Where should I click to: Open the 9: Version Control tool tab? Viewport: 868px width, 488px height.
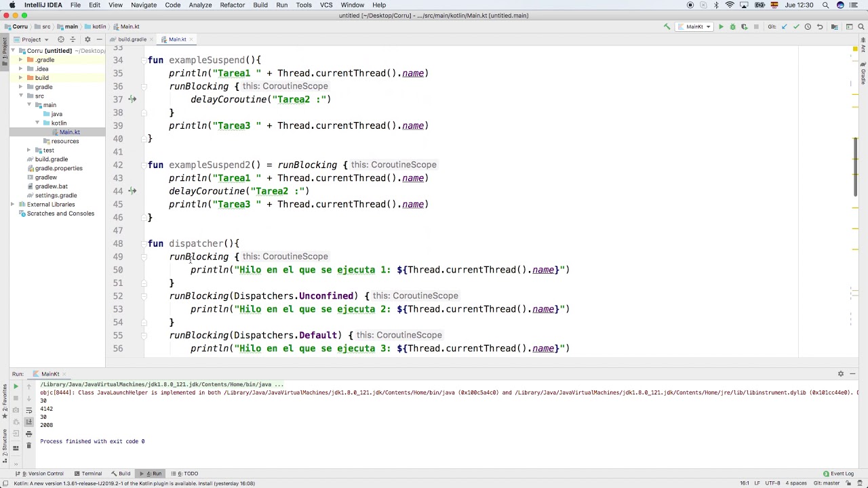click(x=39, y=474)
